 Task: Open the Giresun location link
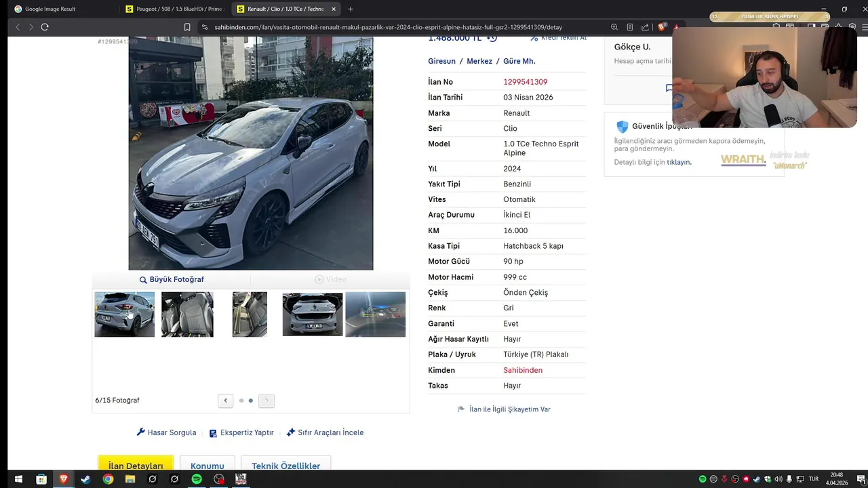[x=441, y=61]
